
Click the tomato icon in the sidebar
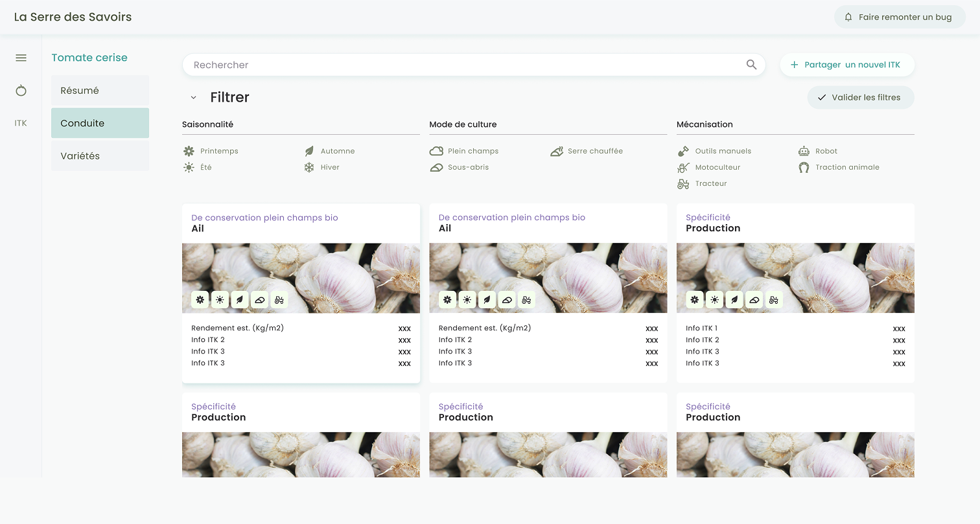click(x=21, y=91)
